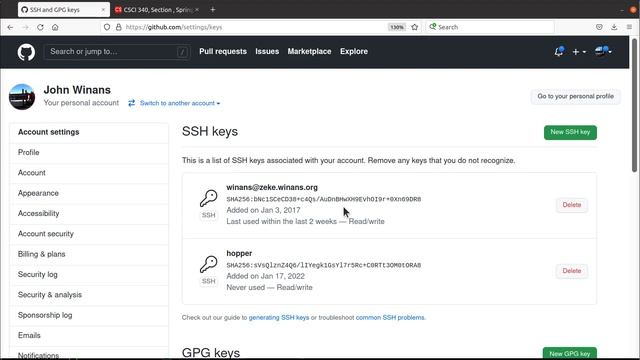
Task: Click the Account settings sidebar heading
Action: tap(49, 132)
